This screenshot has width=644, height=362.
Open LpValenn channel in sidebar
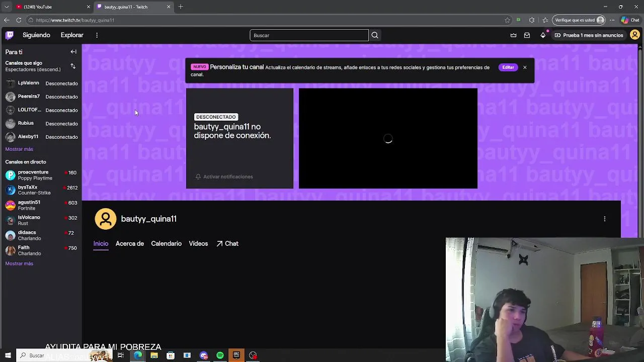[41, 83]
